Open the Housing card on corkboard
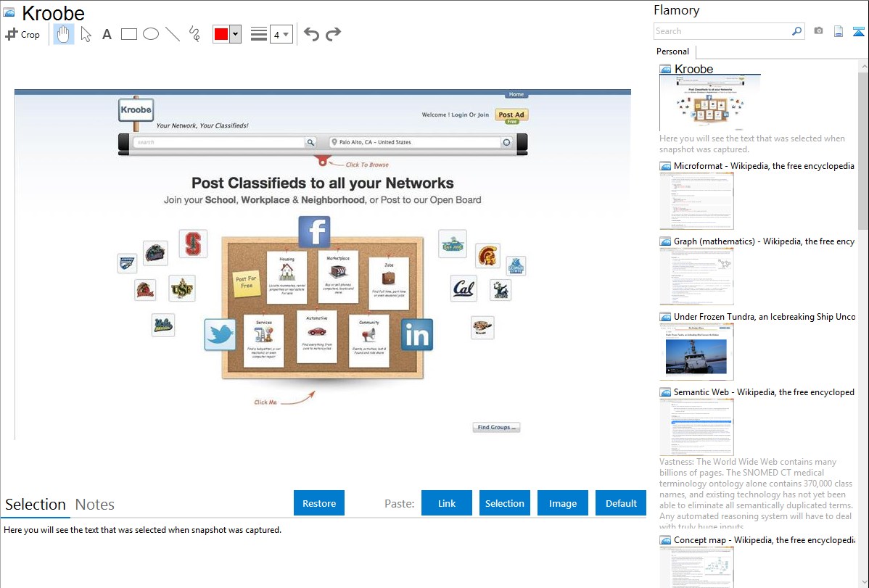The width and height of the screenshot is (869, 588). point(287,277)
